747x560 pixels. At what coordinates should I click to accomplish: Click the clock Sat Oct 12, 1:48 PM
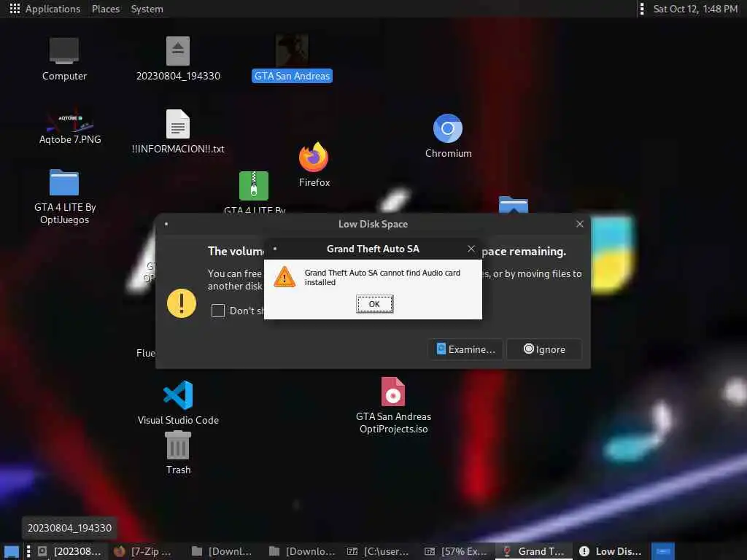coord(695,9)
